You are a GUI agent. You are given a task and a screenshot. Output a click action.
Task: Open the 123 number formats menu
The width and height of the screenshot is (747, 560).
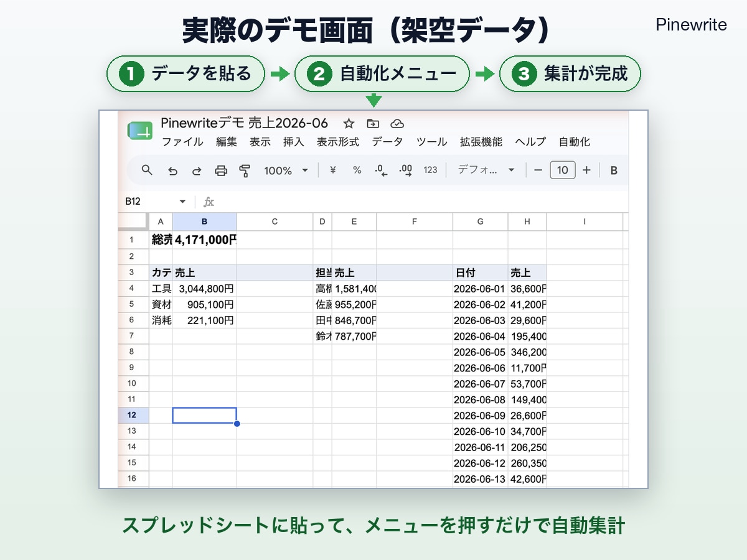430,170
